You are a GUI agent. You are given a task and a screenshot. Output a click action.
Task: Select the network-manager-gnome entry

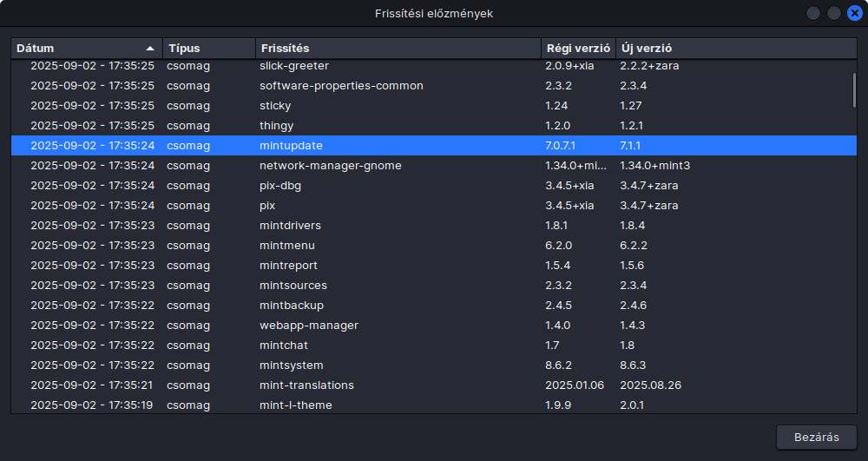[x=434, y=166]
